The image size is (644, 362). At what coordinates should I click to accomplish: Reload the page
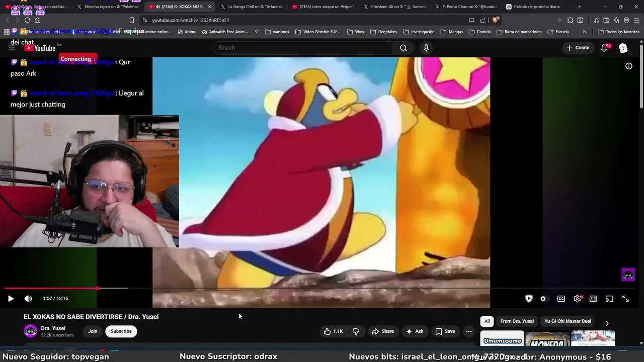point(27,20)
